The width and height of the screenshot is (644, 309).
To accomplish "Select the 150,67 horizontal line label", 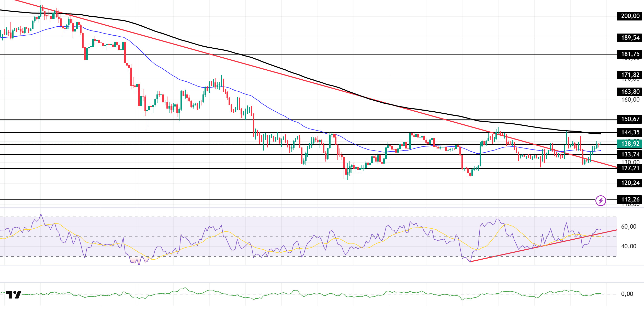I will click(630, 119).
